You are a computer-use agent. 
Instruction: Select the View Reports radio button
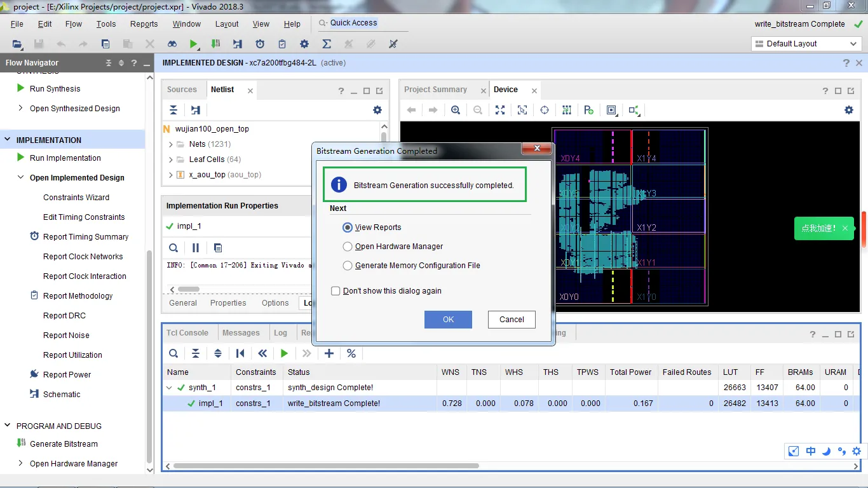pyautogui.click(x=348, y=227)
